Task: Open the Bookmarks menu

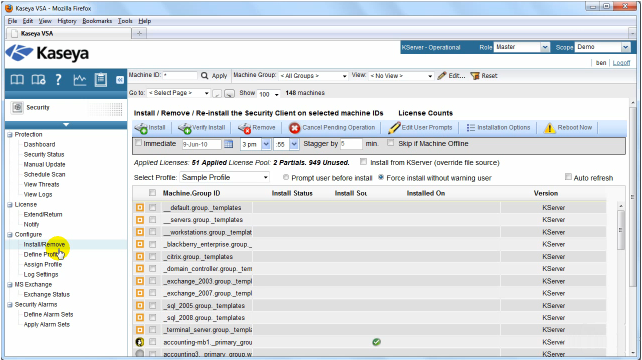Action: (97, 21)
